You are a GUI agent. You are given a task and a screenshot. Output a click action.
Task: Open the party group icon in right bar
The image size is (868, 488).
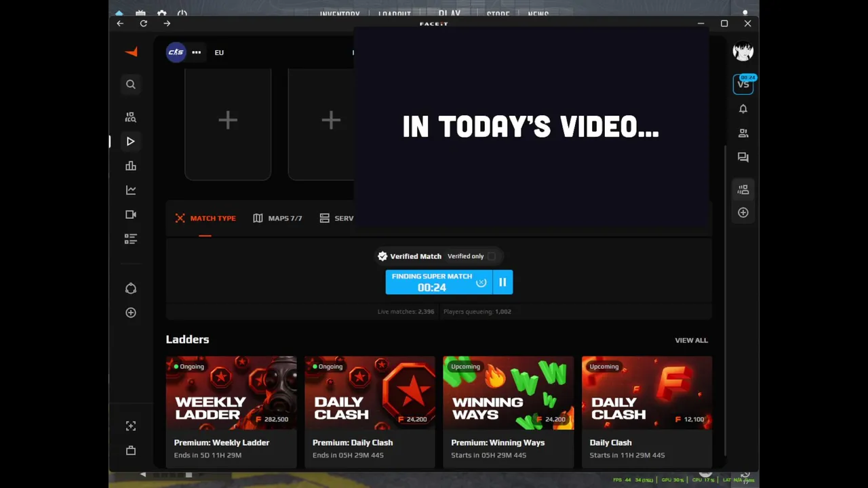[743, 190]
